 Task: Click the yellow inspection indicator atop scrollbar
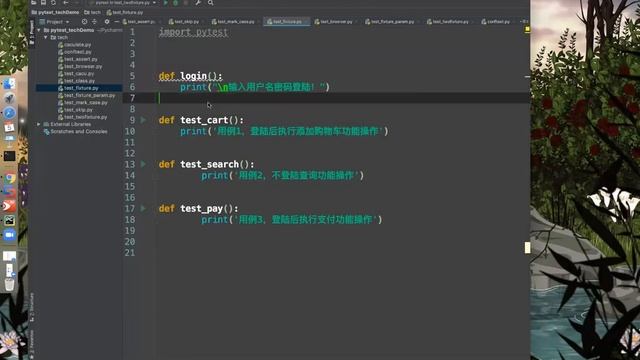pyautogui.click(x=527, y=29)
